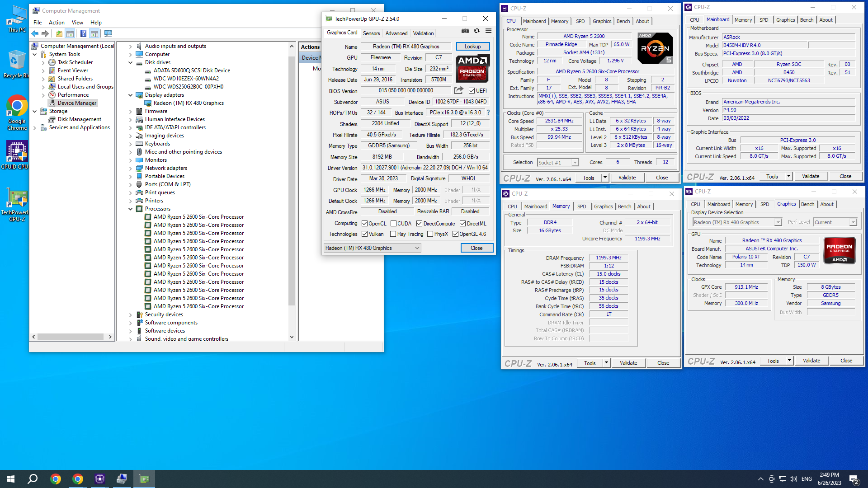Toggle the Ray Tracing checkbox
This screenshot has height=488, width=868.
pos(393,234)
